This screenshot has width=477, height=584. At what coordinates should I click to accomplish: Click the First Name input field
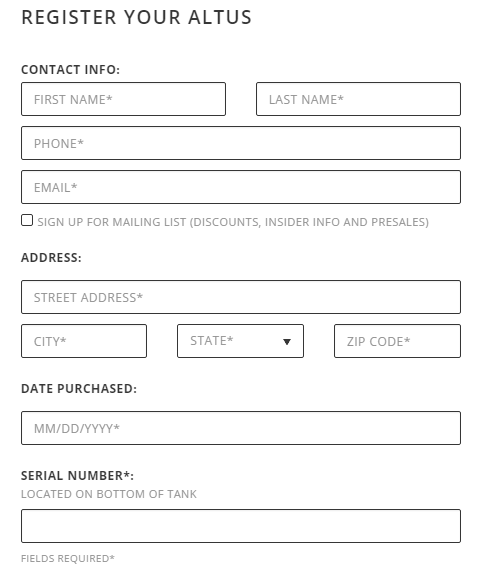click(x=123, y=99)
